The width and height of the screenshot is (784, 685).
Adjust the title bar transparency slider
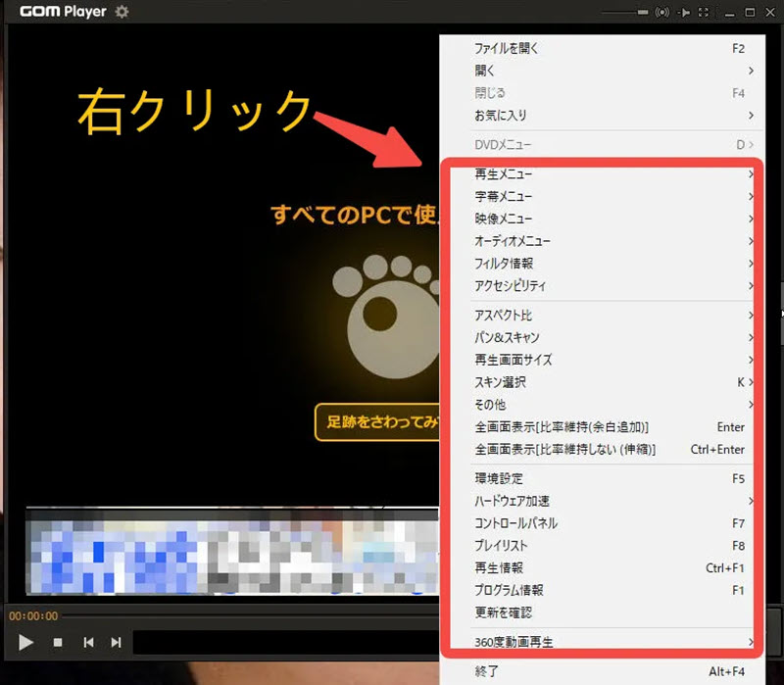pyautogui.click(x=625, y=12)
